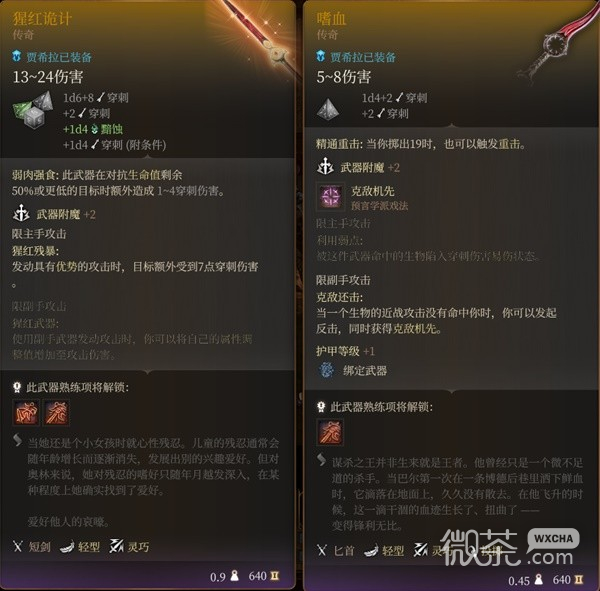Click the first weapon skill icon under 猩红诡计

[x=26, y=413]
